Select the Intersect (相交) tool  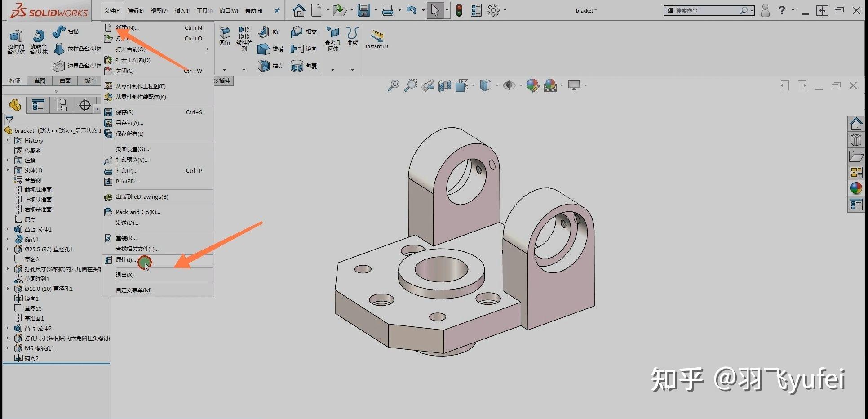297,31
